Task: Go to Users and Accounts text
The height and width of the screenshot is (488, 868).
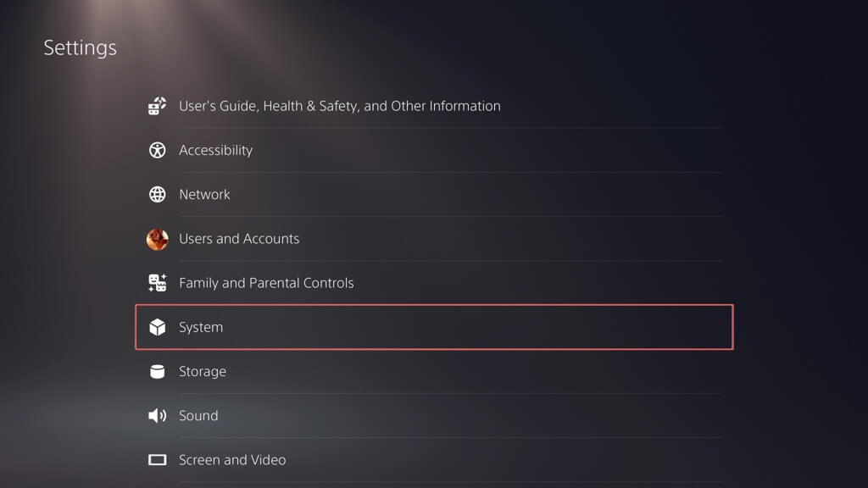Action: tap(239, 239)
